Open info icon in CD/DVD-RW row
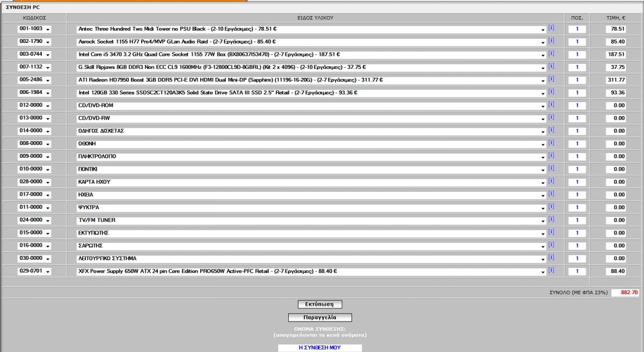The image size is (644, 352). [x=551, y=118]
